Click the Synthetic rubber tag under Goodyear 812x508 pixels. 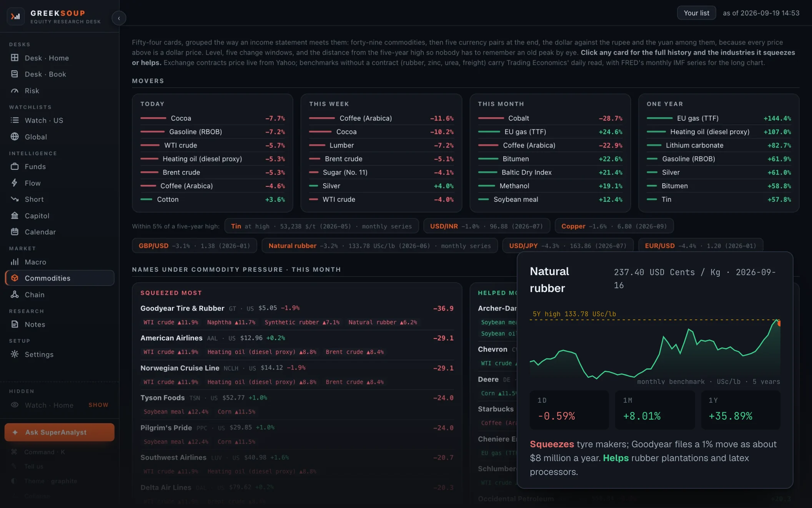click(x=302, y=322)
